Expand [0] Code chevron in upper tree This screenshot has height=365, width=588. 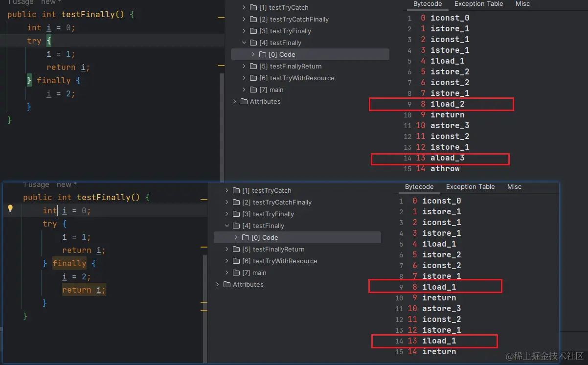click(253, 55)
